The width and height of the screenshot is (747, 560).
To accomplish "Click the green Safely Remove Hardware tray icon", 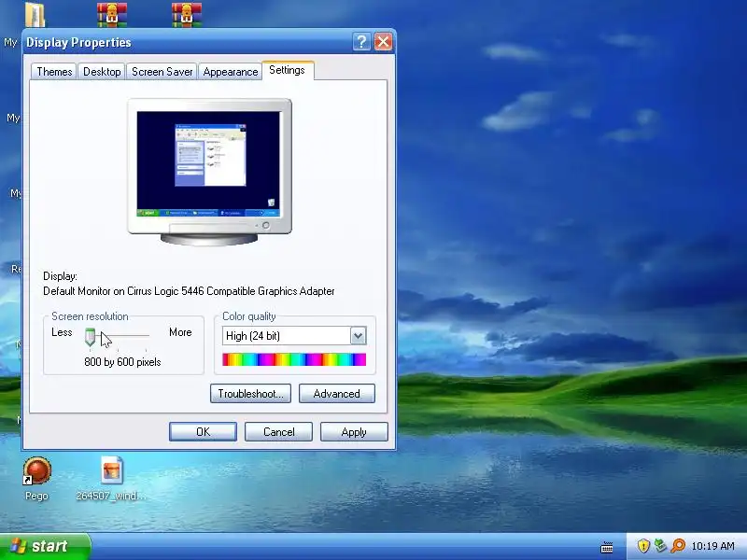I will coord(660,546).
